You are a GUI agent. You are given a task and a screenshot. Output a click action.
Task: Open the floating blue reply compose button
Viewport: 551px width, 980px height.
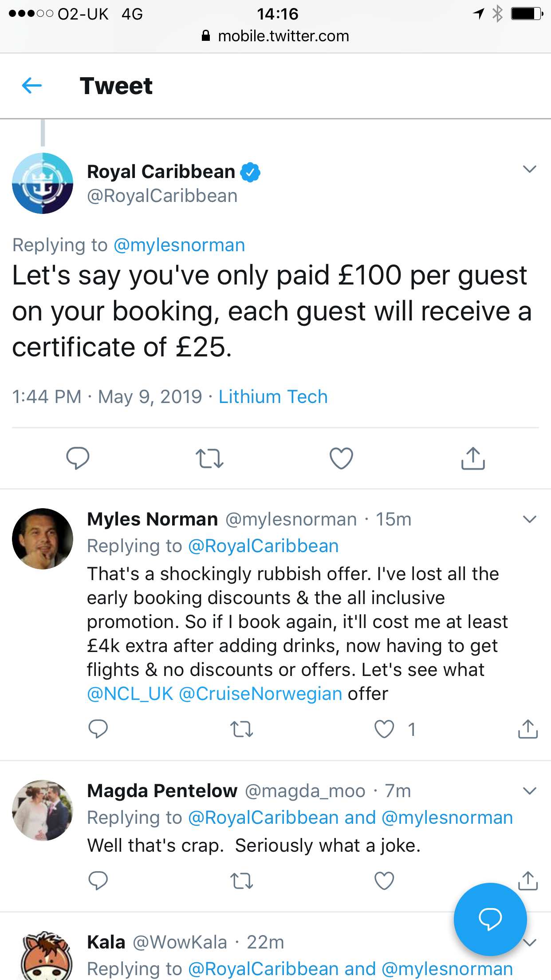tap(490, 919)
